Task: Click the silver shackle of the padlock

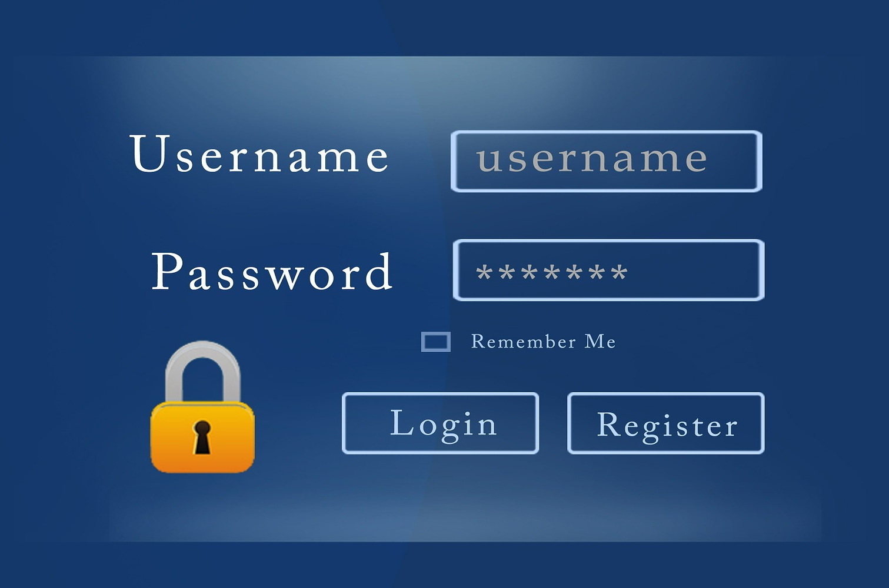Action: point(202,371)
